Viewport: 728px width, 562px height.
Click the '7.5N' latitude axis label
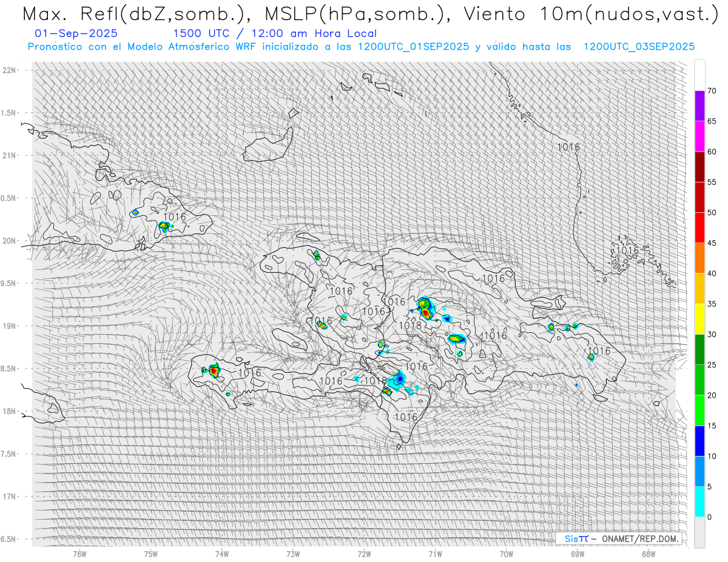9,454
